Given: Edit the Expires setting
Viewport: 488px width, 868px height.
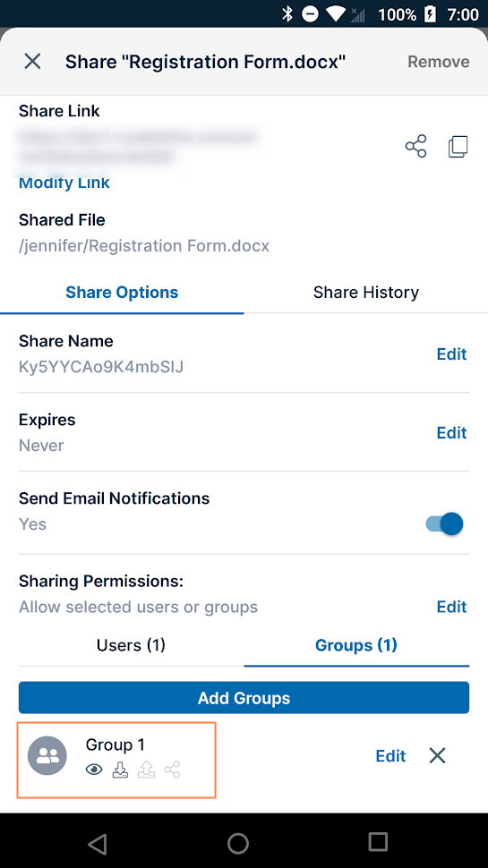Looking at the screenshot, I should (x=451, y=432).
